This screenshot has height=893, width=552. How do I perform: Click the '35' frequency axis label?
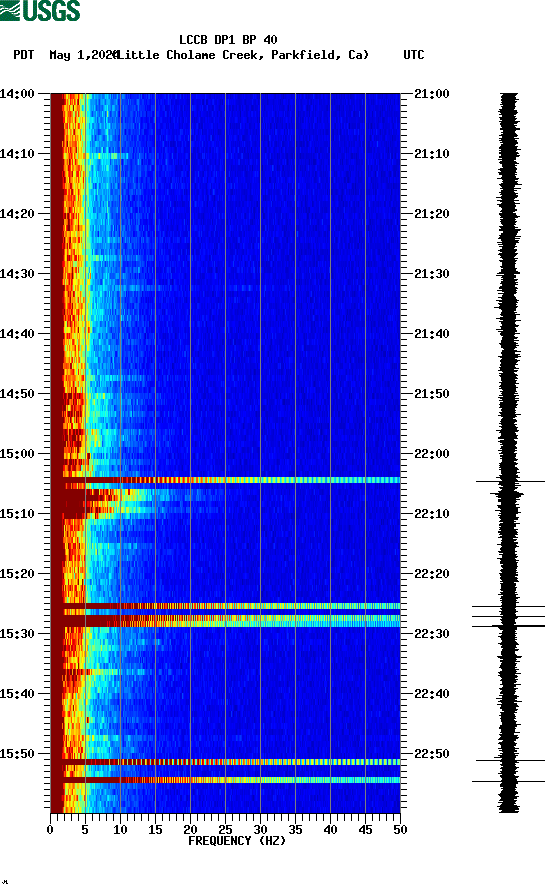tap(295, 830)
